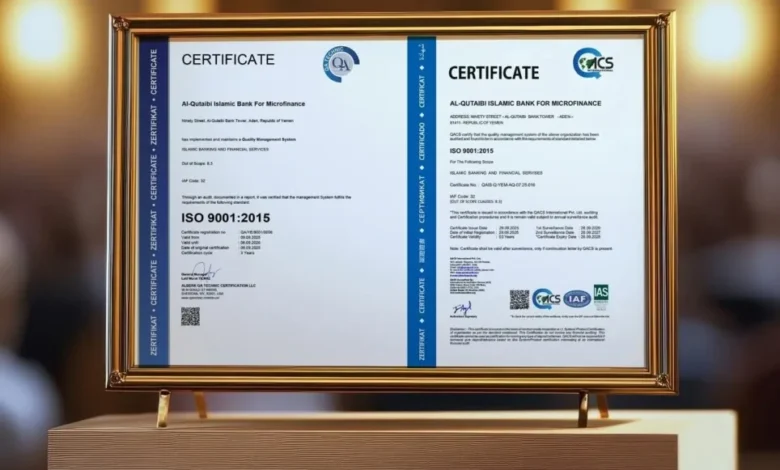This screenshot has width=780, height=470.
Task: Click the GACS logo atop right certificate
Action: pos(593,63)
